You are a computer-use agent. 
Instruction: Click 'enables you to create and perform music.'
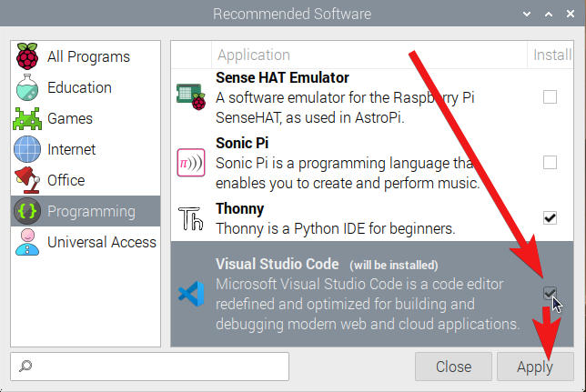(348, 183)
